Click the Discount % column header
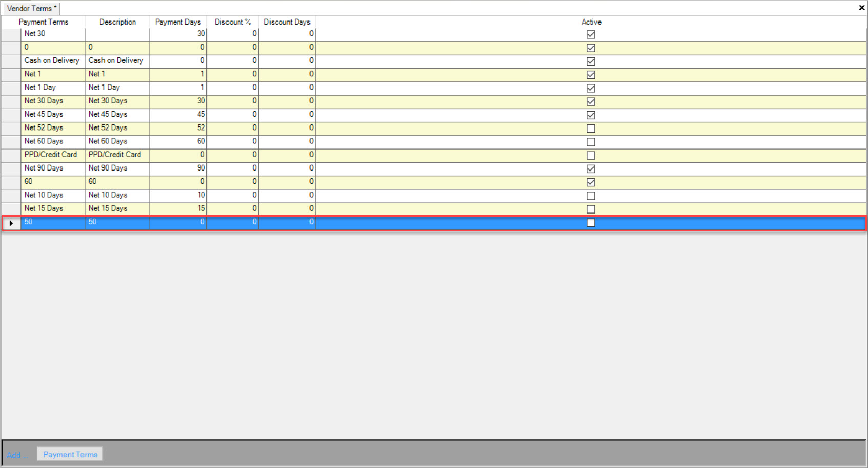 click(x=233, y=22)
